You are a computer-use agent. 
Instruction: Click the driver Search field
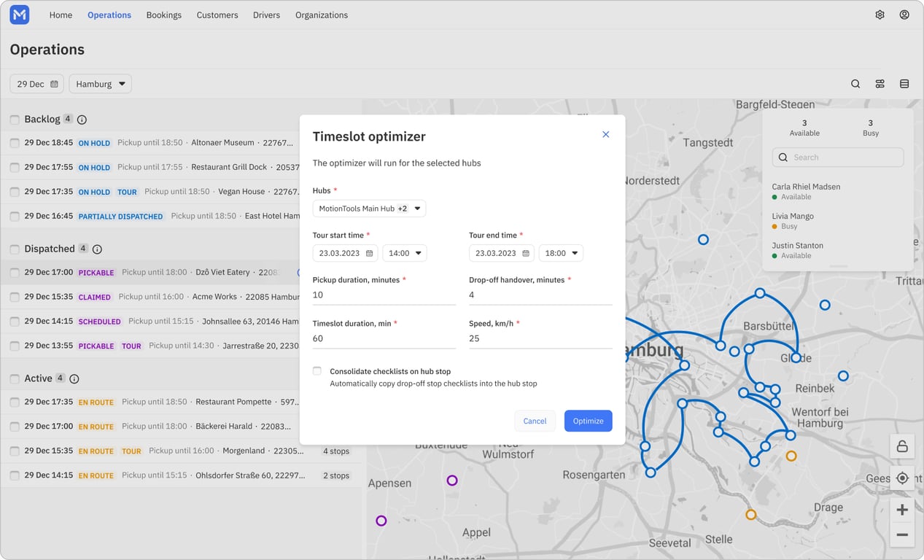point(838,157)
